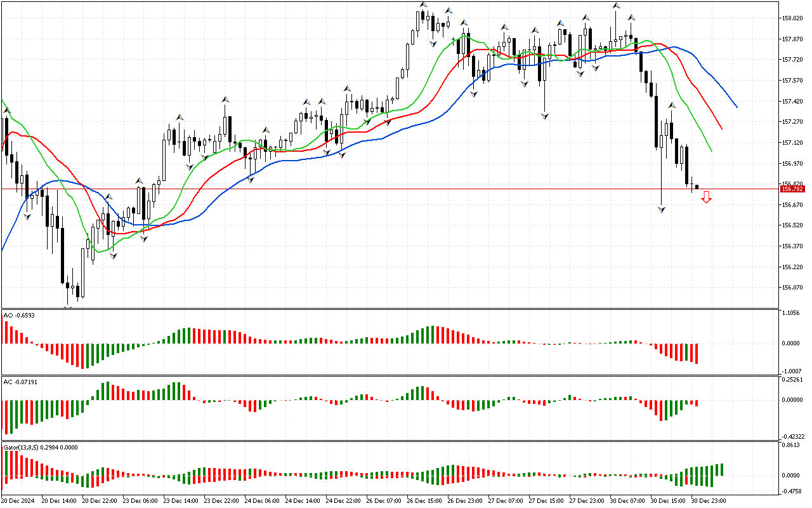Click the '24 Dec 06:00' time label
812x508 pixels.
tap(263, 501)
